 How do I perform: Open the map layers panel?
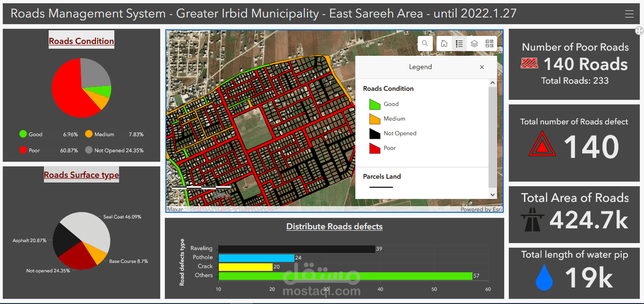pyautogui.click(x=474, y=43)
